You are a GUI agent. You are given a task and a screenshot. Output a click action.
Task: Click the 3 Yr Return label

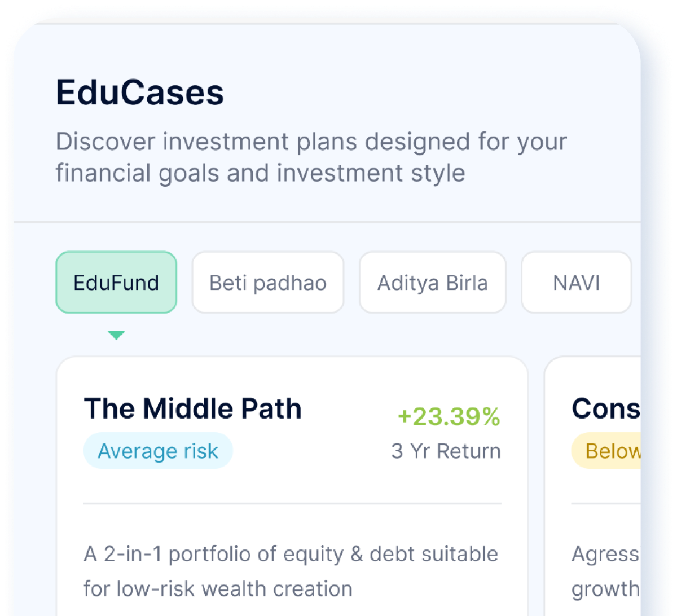[445, 451]
